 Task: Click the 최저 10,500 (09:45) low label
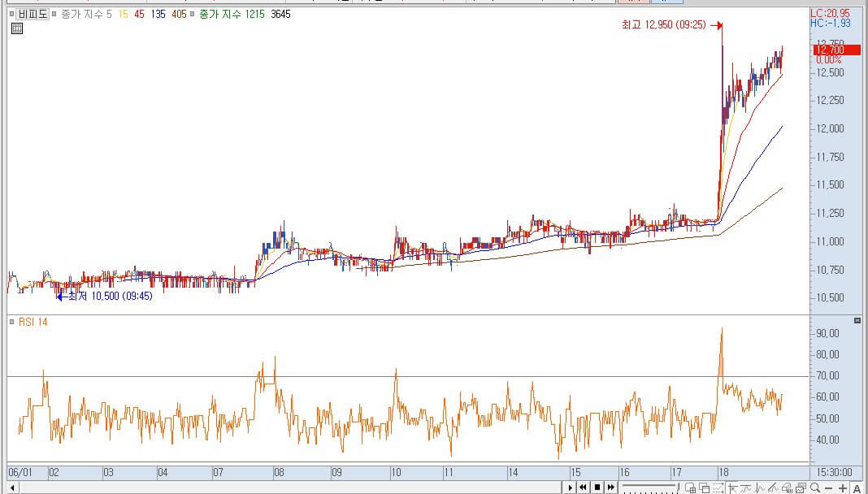coord(111,297)
